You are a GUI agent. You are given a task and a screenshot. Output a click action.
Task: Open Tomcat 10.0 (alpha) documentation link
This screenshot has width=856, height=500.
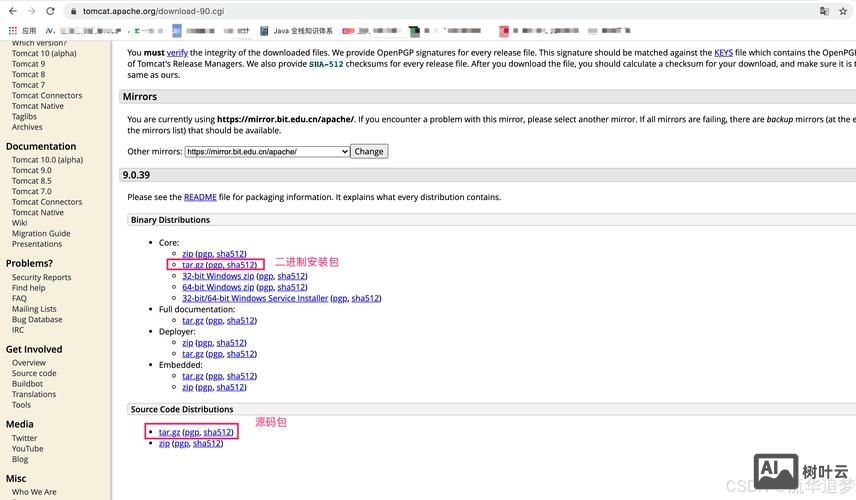(x=47, y=160)
